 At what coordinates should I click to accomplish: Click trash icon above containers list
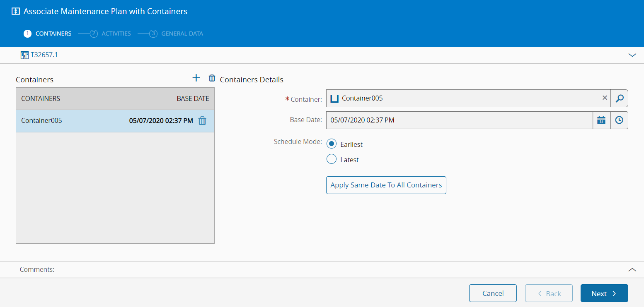point(212,78)
